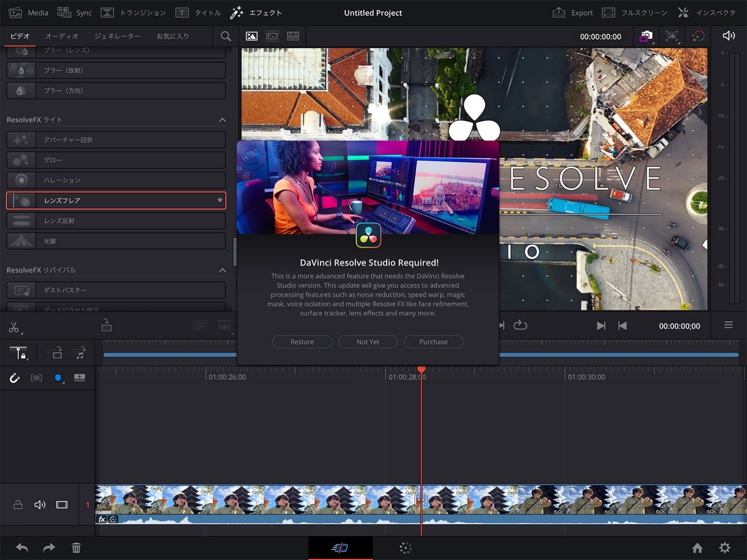Jump to previous clip edit

pos(623,326)
